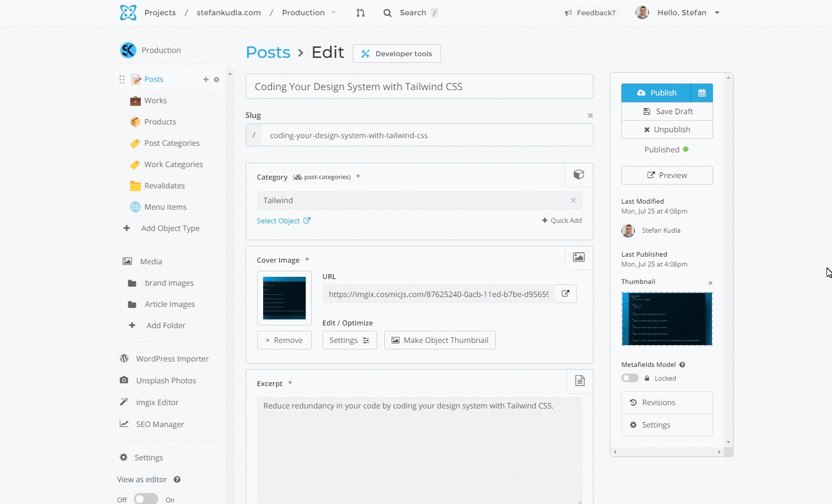
Task: Click the Posts heading breadcrumb link
Action: [268, 52]
